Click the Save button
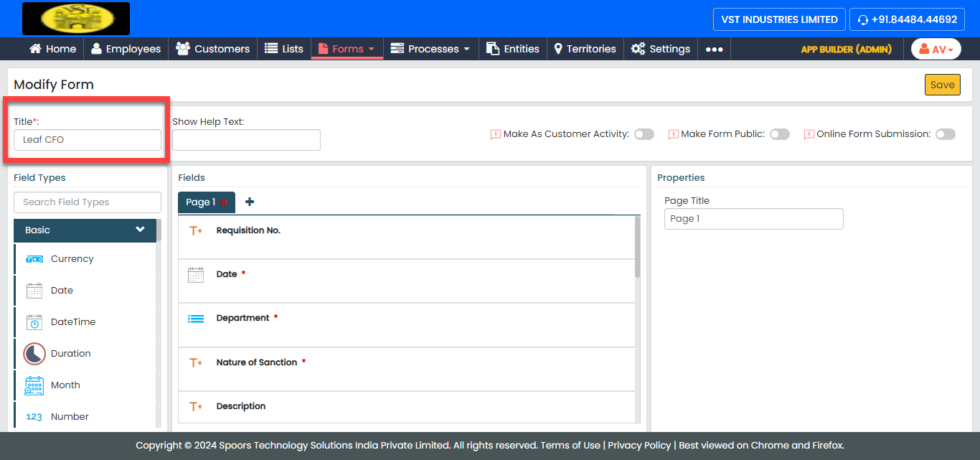The image size is (980, 460). pyautogui.click(x=942, y=85)
